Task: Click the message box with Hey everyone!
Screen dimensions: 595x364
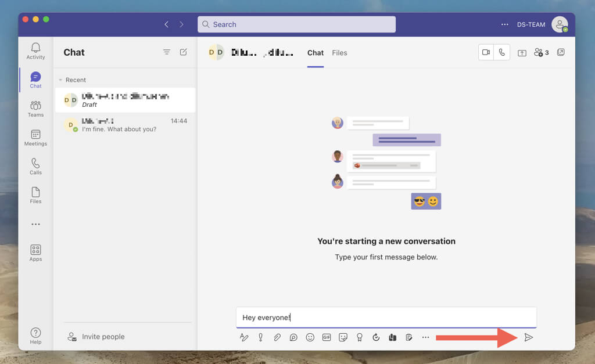Action: [x=386, y=318]
